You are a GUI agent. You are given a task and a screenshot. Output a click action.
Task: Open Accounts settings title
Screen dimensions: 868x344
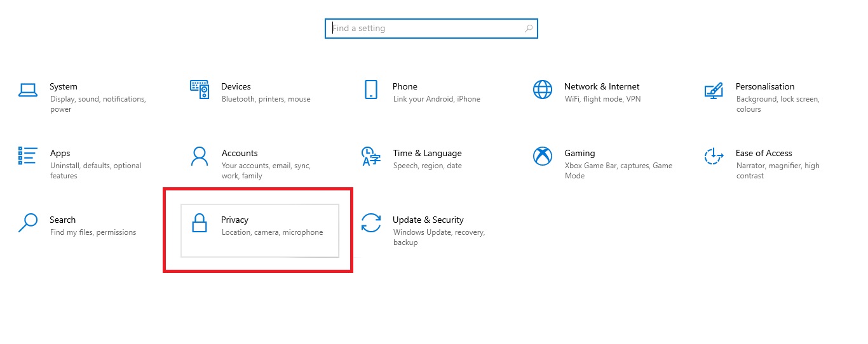coord(240,153)
